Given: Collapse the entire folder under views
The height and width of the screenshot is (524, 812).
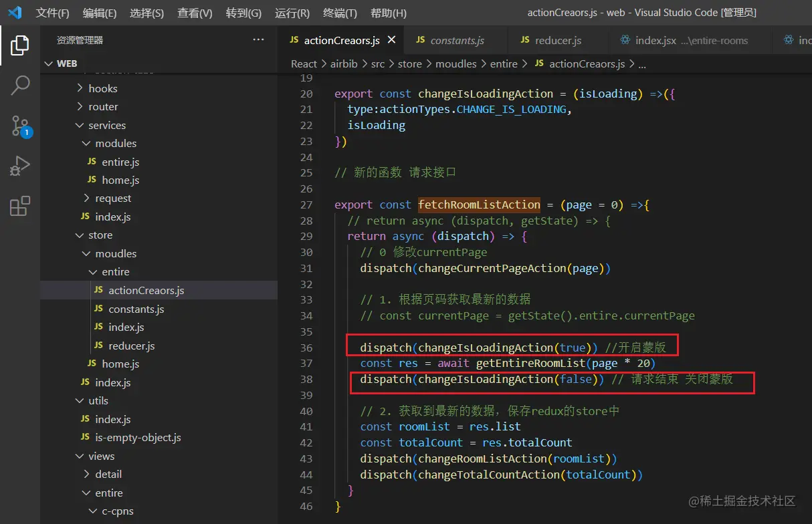Looking at the screenshot, I should click(x=159, y=493).
